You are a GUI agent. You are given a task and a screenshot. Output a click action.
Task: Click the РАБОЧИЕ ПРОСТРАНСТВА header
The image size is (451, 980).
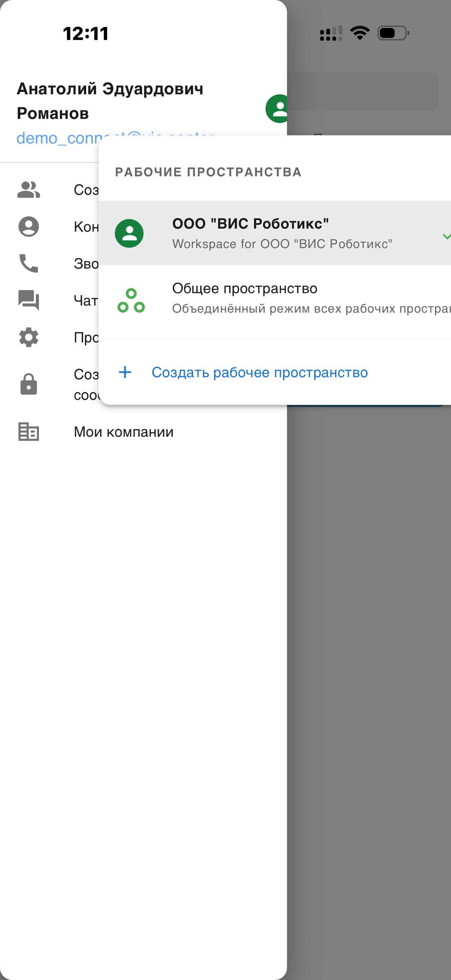click(x=209, y=172)
